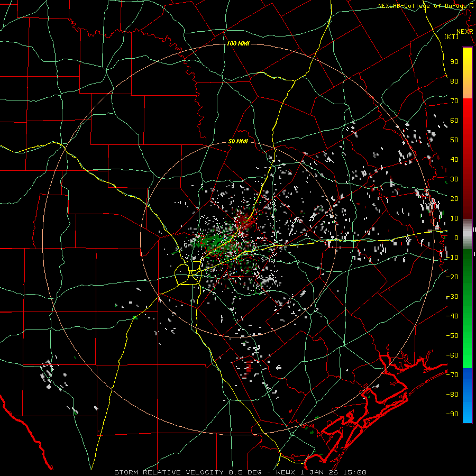The width and height of the screenshot is (476, 476).
Task: Click the 60 value on the velocity scale
Action: [x=454, y=120]
